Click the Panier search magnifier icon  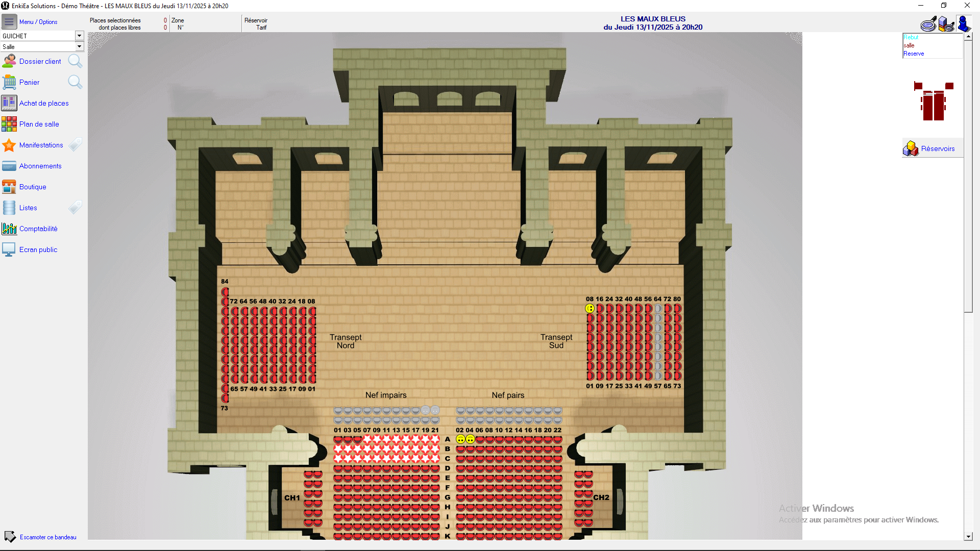(x=75, y=82)
